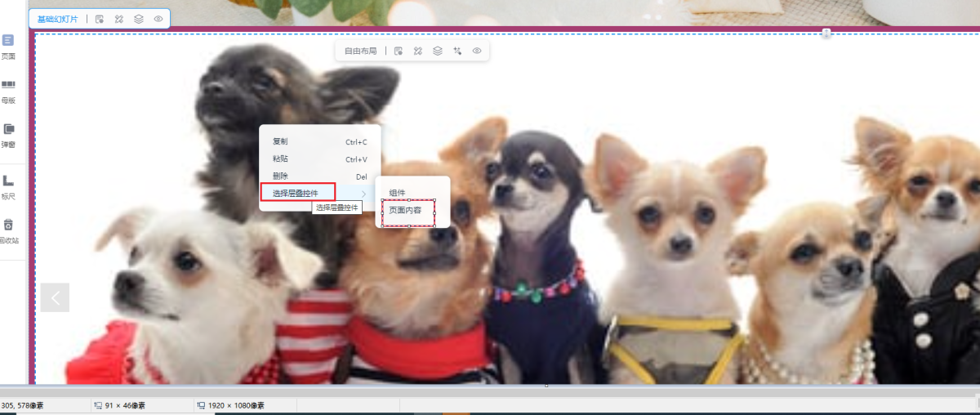Choose 复制 (Copy) from context menu
980x415 pixels.
click(x=280, y=141)
